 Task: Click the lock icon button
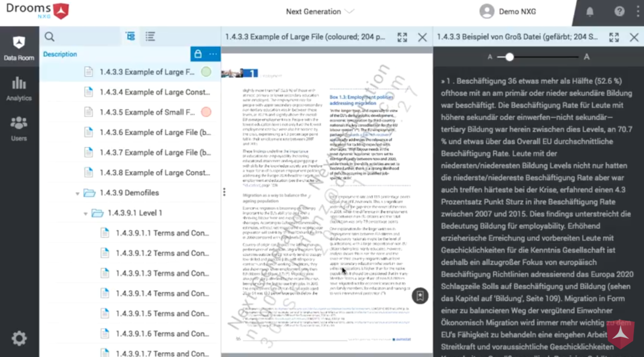pyautogui.click(x=198, y=54)
